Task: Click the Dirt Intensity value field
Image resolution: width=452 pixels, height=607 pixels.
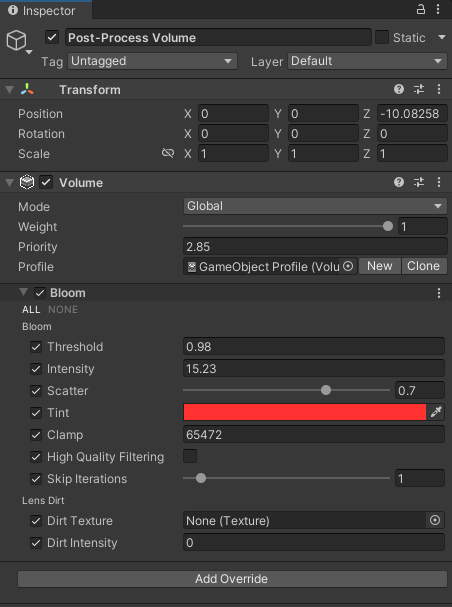Action: click(314, 543)
